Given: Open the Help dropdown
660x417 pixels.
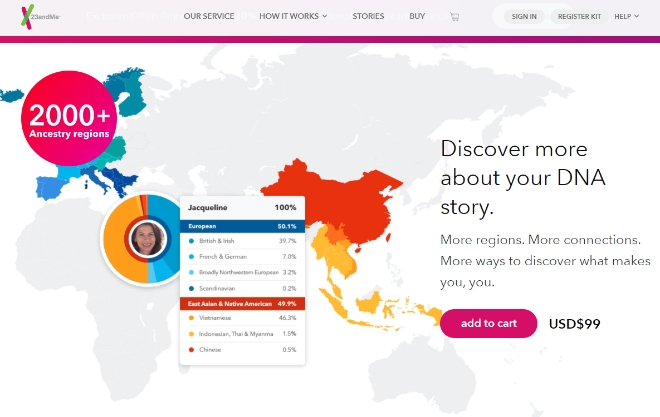Looking at the screenshot, I should coord(626,17).
